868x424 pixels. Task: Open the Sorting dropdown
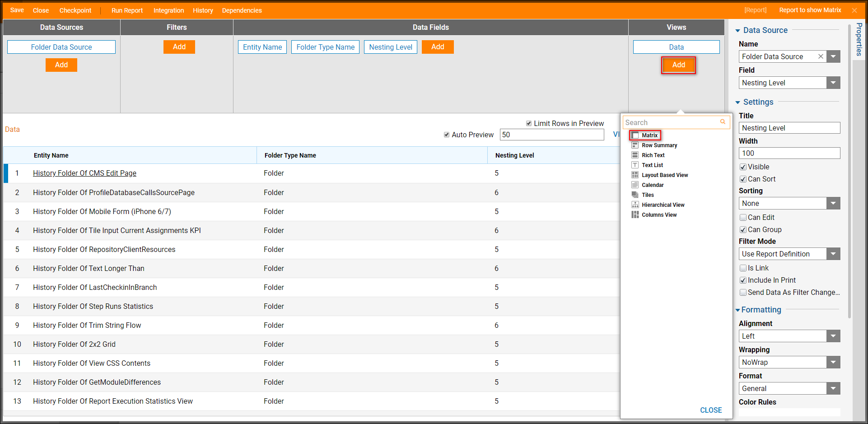pyautogui.click(x=833, y=203)
